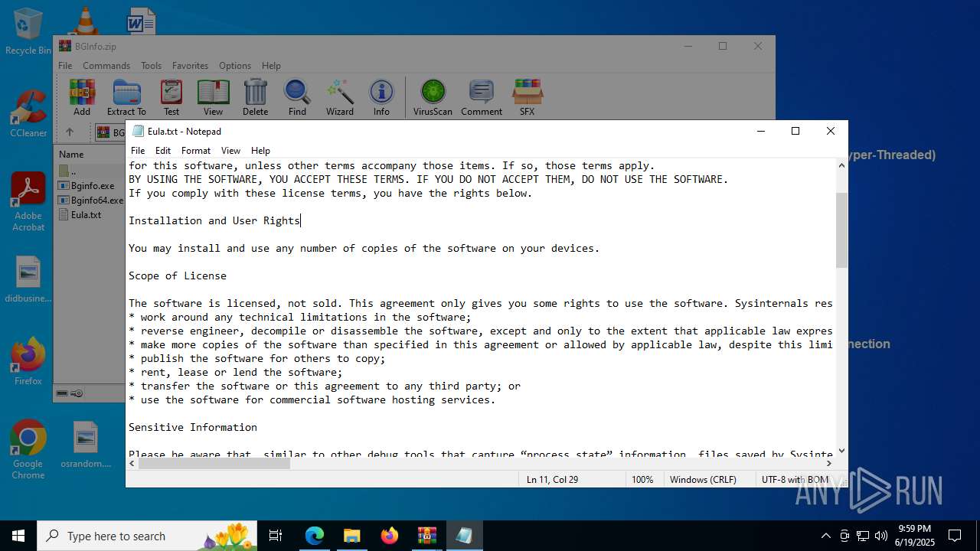Select the parent folder '..' entry
980x551 pixels.
click(x=67, y=171)
